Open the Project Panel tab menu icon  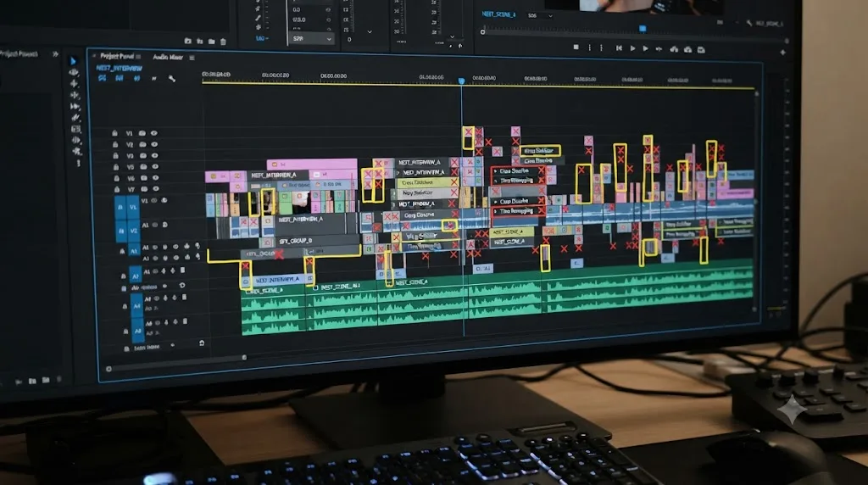(x=138, y=57)
